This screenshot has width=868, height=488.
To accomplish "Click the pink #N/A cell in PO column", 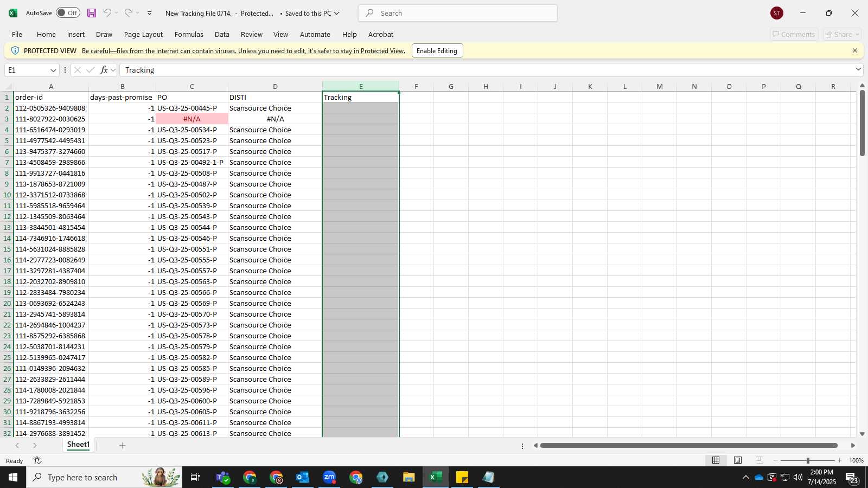I will (x=192, y=119).
